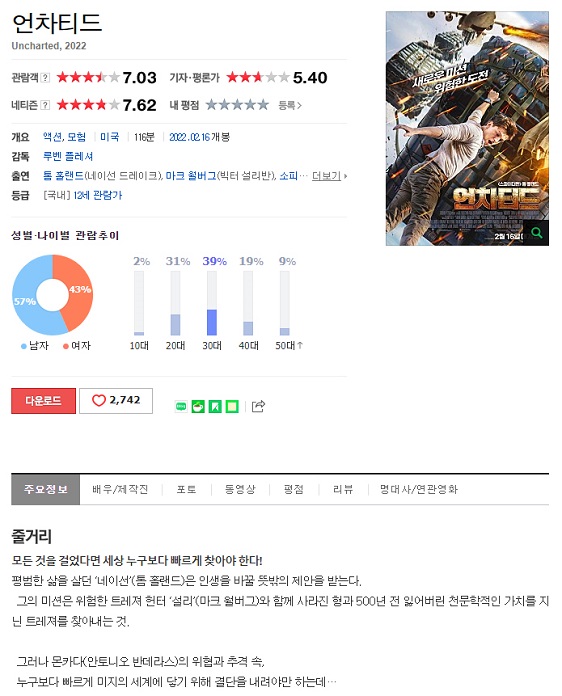
Task: Open the 평점 tab
Action: pos(293,490)
